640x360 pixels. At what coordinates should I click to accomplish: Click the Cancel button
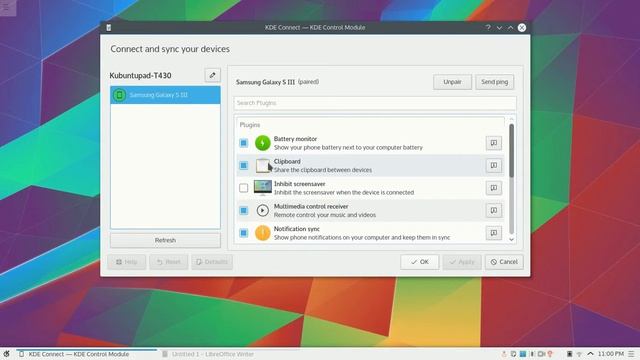pyautogui.click(x=504, y=262)
